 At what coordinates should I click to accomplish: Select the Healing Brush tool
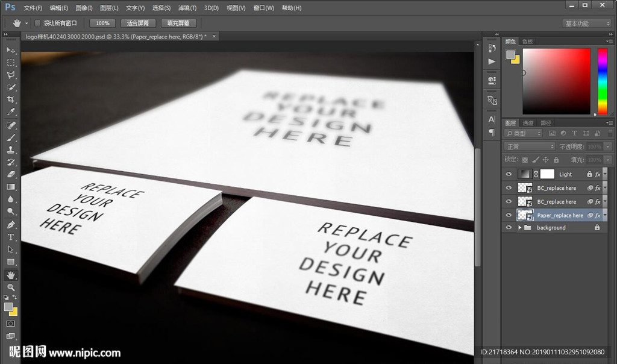pyautogui.click(x=11, y=125)
